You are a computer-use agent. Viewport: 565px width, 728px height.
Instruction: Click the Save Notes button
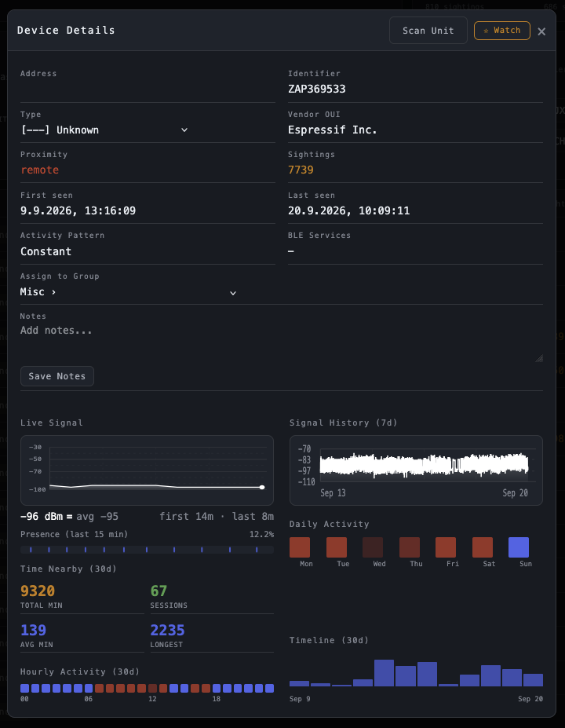click(x=57, y=376)
